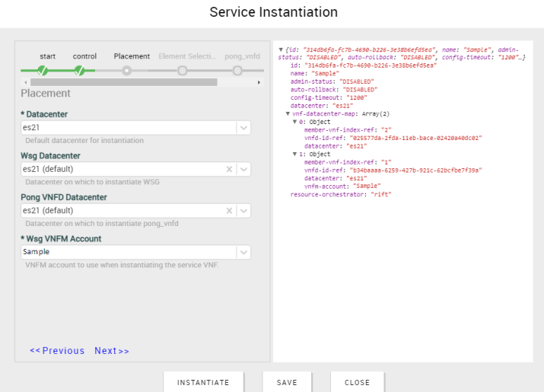Screen dimensions: 544x392
Task: Clear the Pong VNFD Datacenter selection
Action: pyautogui.click(x=229, y=211)
